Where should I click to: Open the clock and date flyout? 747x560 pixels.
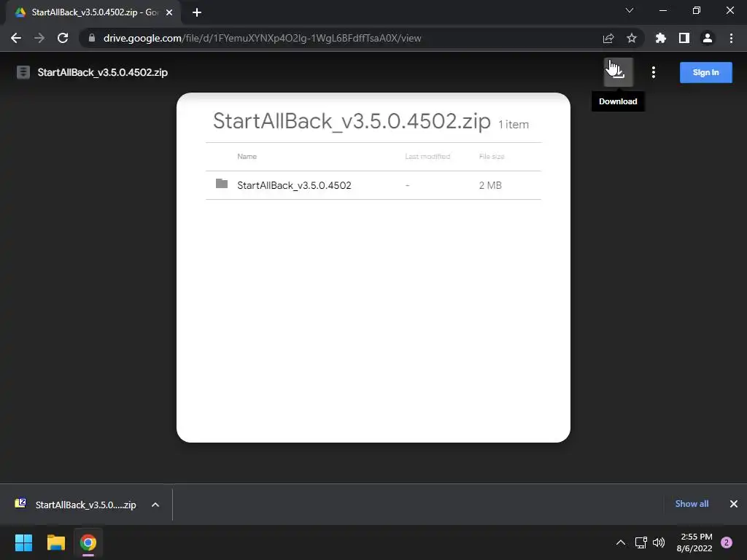(x=694, y=542)
